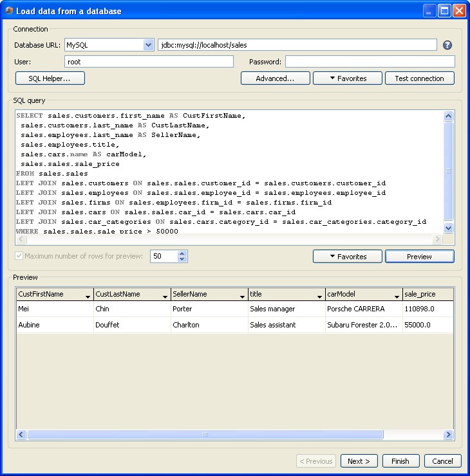470x476 pixels.
Task: Click the preview table horizontal scroll right arrow
Action: [448, 434]
